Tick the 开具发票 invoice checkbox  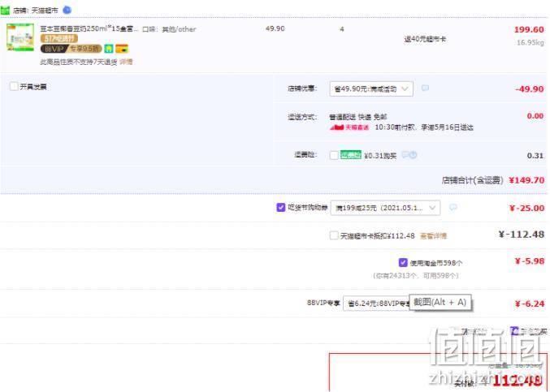point(14,86)
